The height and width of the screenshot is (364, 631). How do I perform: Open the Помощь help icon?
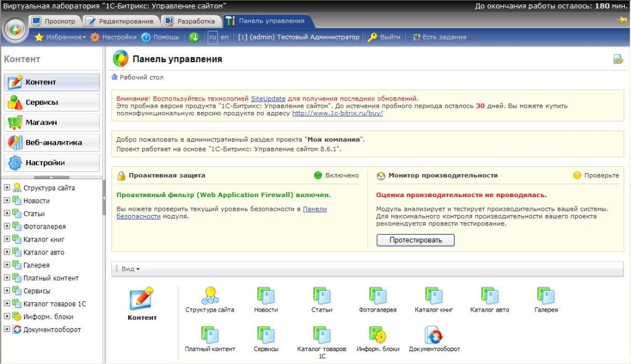point(146,37)
